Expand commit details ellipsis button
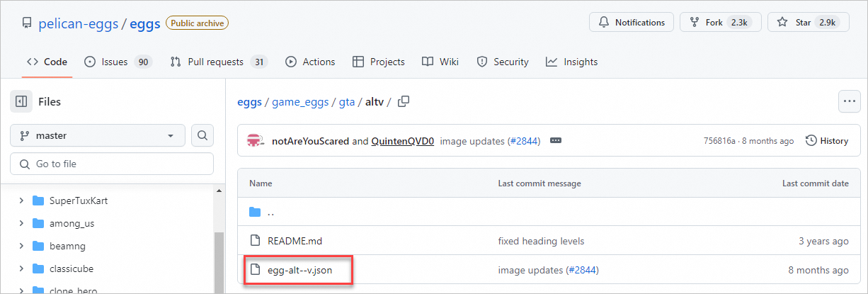 point(556,141)
